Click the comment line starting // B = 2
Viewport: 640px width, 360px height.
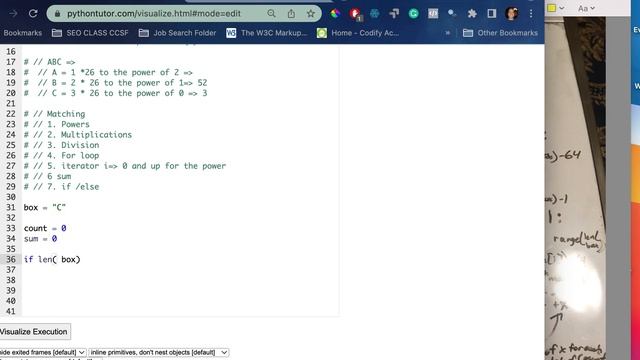(x=116, y=83)
